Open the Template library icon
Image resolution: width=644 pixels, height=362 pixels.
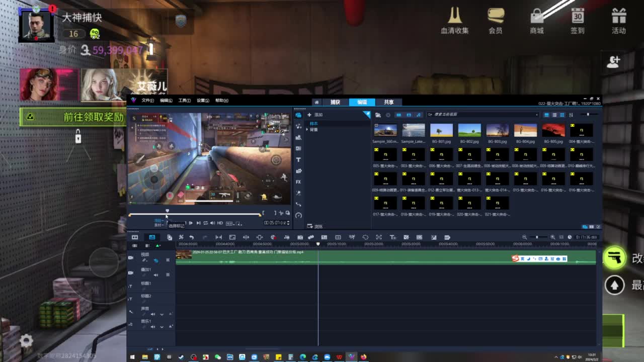point(298,137)
